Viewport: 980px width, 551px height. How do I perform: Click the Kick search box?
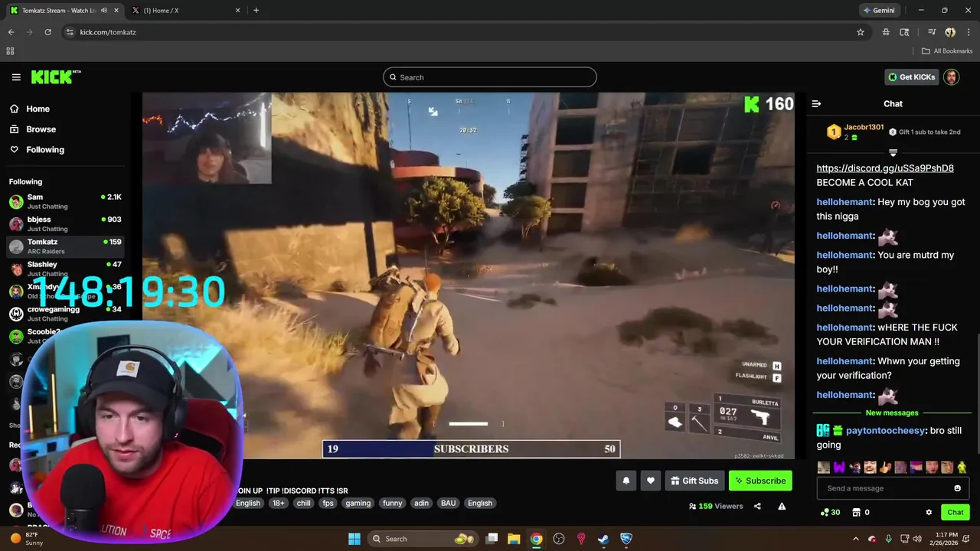[490, 77]
